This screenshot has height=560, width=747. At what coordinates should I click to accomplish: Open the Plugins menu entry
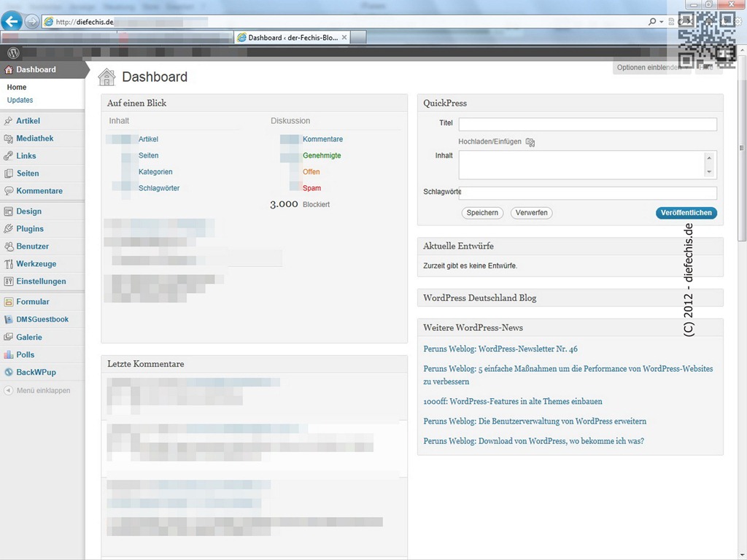(29, 229)
